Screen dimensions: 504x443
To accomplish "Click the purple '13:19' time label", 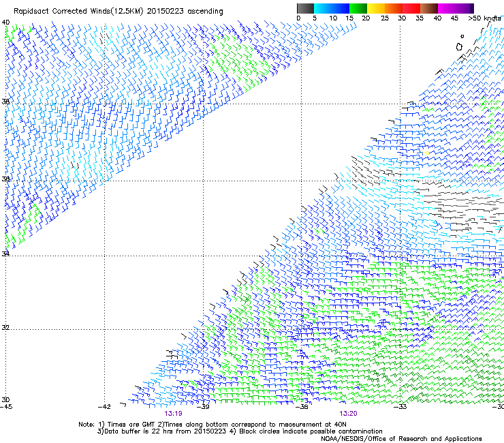I will coord(173,414).
